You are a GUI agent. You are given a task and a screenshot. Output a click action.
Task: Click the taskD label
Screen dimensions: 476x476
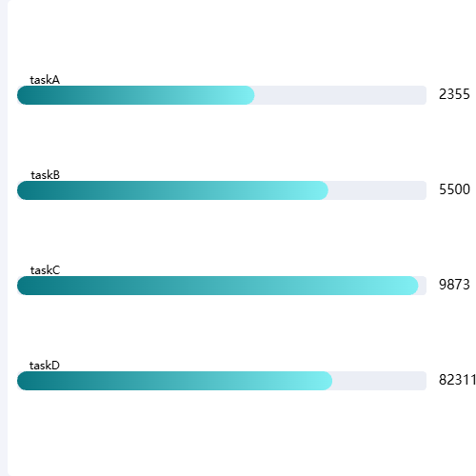pyautogui.click(x=45, y=366)
